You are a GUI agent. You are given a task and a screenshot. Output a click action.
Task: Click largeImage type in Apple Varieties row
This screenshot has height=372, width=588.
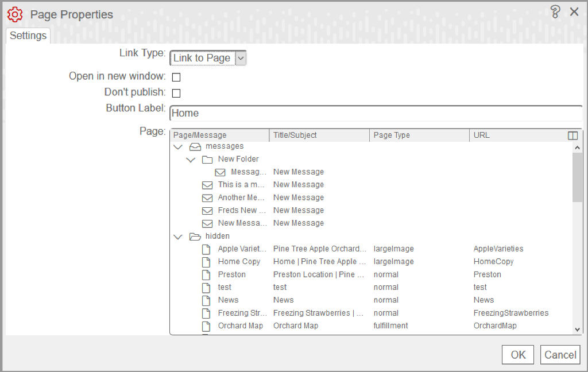tap(394, 249)
